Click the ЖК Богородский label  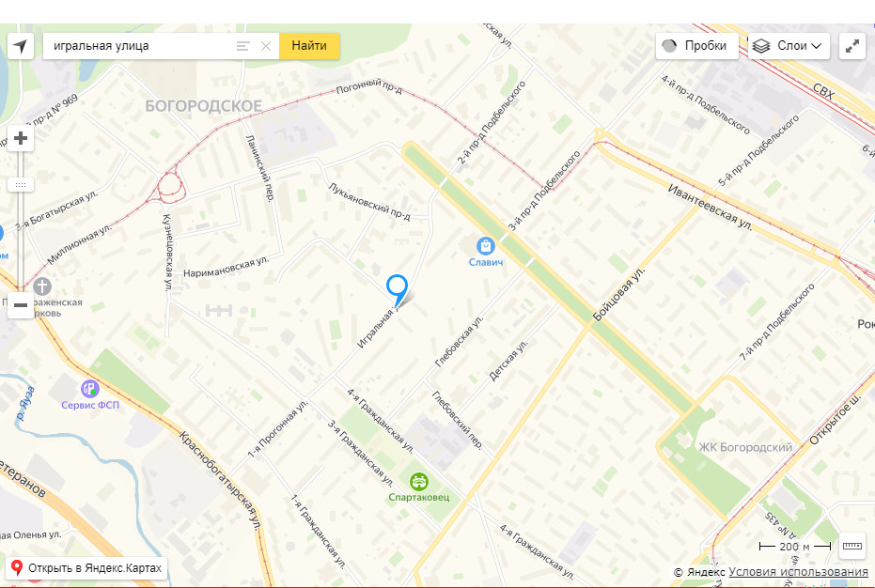745,447
